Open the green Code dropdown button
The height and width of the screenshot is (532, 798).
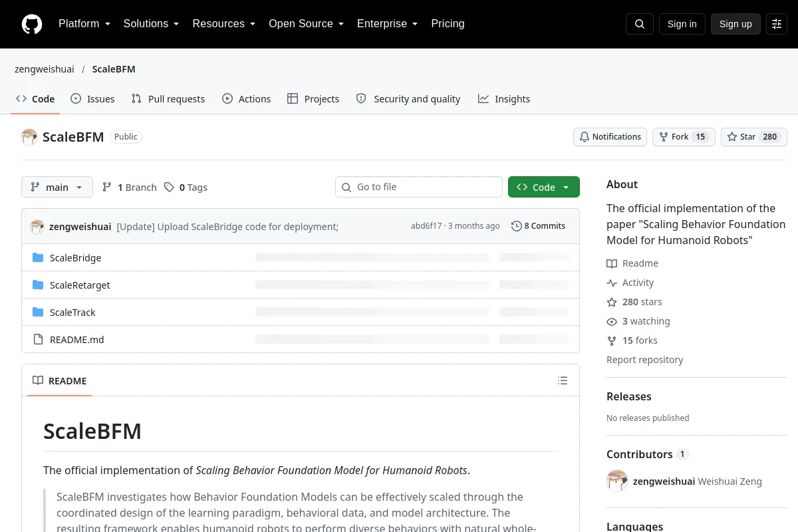click(x=544, y=188)
